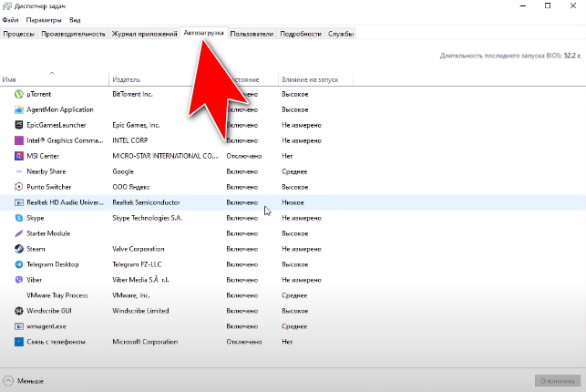Switch to the Журнал приложений tab
Screen dimensions: 586x392
144,34
